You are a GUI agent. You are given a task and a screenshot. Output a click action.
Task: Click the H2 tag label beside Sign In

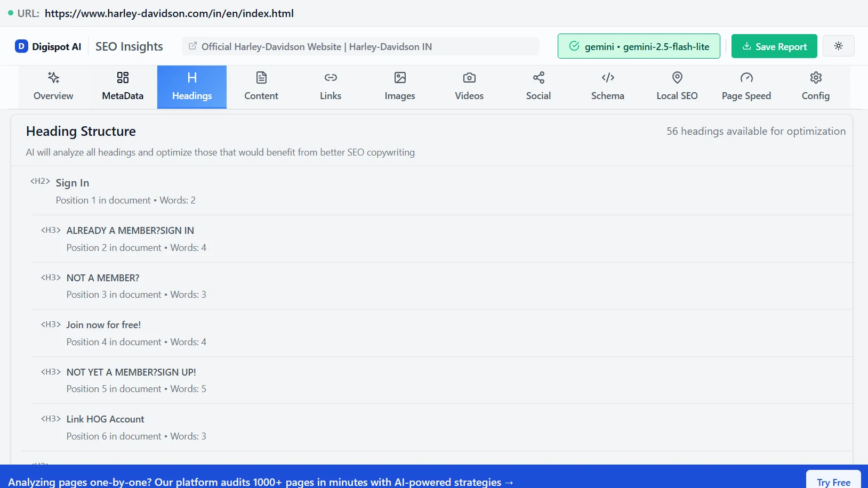40,181
